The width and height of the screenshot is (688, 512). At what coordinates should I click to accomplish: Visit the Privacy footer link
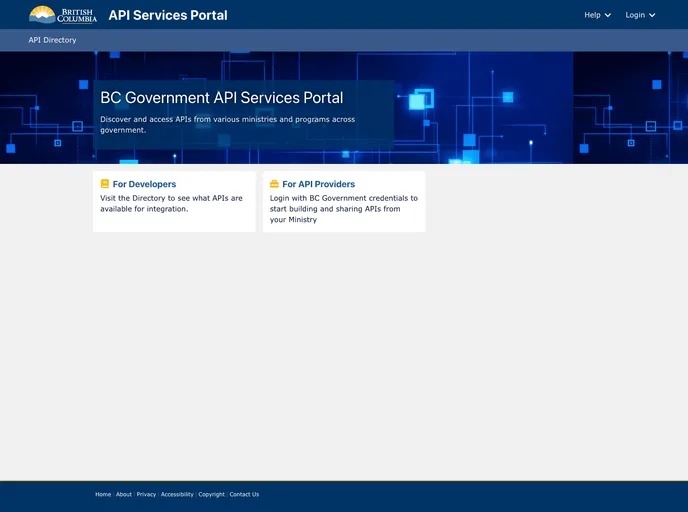[x=146, y=494]
